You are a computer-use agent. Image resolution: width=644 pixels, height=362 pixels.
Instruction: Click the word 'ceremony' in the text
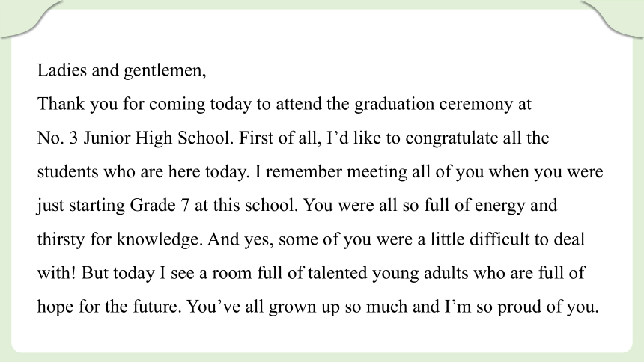[476, 105]
